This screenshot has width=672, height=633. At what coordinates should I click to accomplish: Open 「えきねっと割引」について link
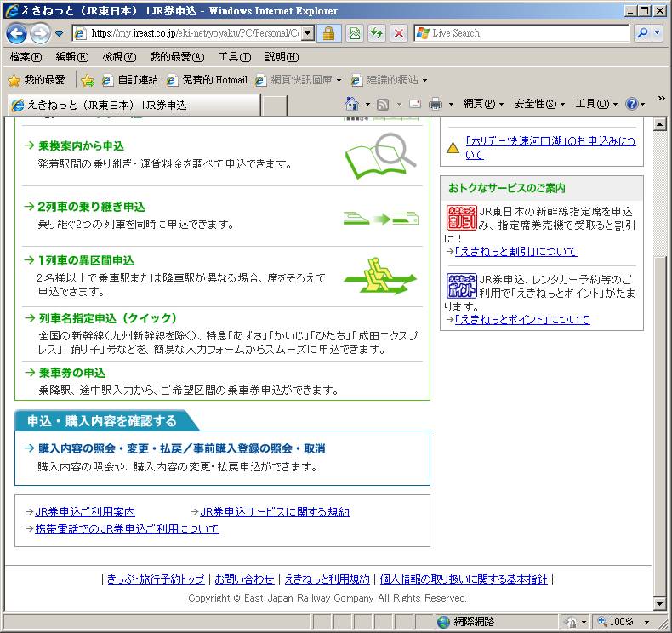[x=516, y=252]
